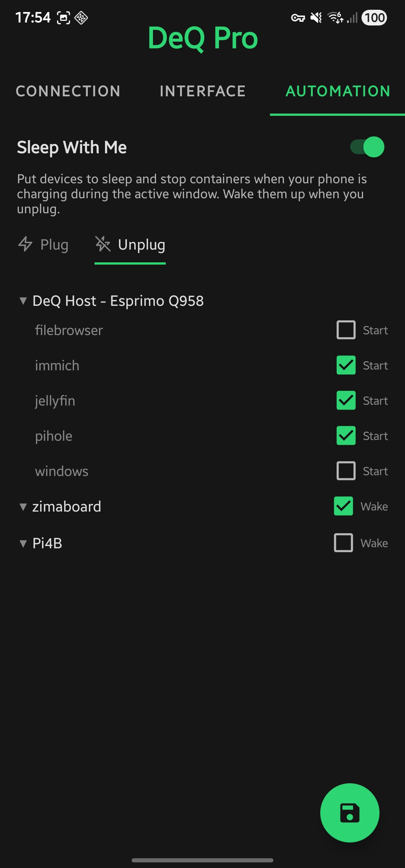
Task: Click the Unplug crossed-bolt icon
Action: (103, 244)
